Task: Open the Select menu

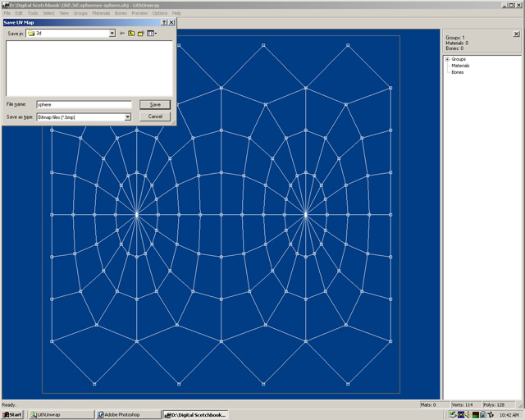Action: [x=48, y=13]
